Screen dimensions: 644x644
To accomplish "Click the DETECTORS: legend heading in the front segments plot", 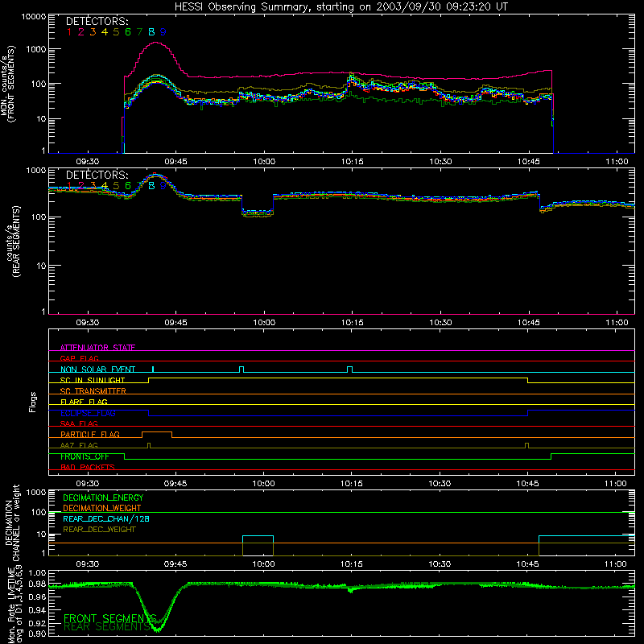I will tap(97, 21).
